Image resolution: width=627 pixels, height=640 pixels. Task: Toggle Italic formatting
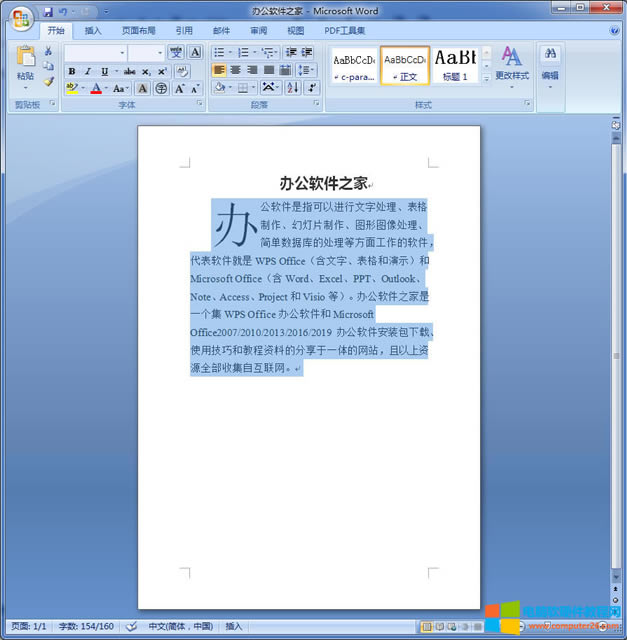(x=88, y=71)
